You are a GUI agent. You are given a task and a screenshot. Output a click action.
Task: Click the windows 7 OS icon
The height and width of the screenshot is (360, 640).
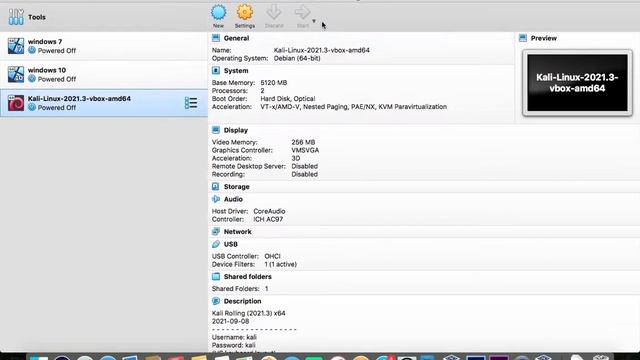point(16,46)
